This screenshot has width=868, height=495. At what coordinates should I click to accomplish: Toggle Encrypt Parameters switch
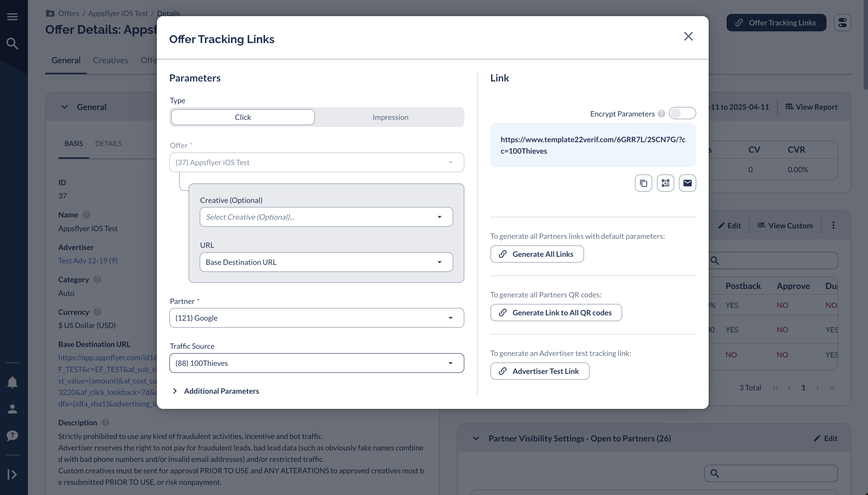682,113
